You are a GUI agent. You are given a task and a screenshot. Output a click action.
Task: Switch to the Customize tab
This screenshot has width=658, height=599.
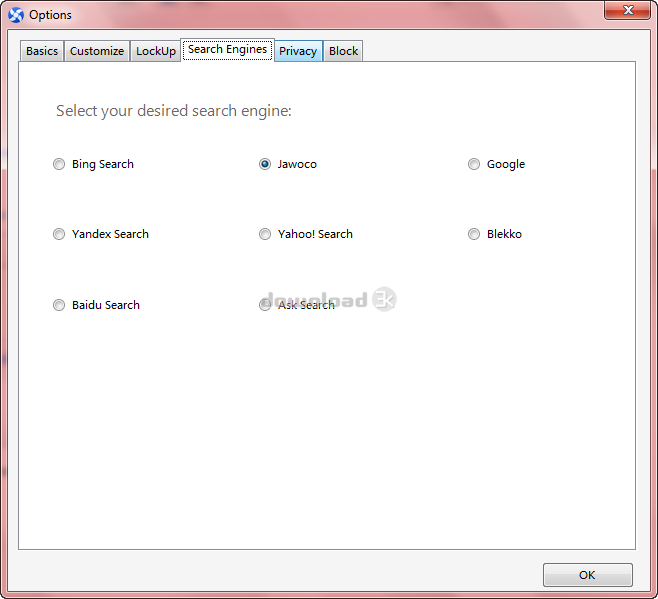tap(97, 51)
